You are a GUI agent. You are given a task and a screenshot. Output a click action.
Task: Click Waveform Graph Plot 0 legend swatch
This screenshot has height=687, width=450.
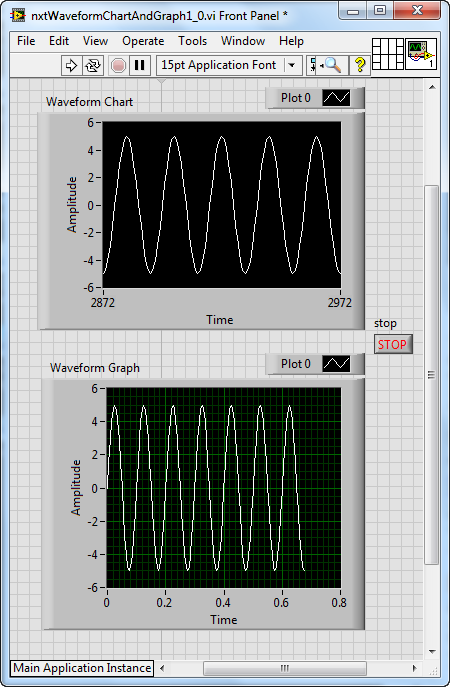[337, 364]
